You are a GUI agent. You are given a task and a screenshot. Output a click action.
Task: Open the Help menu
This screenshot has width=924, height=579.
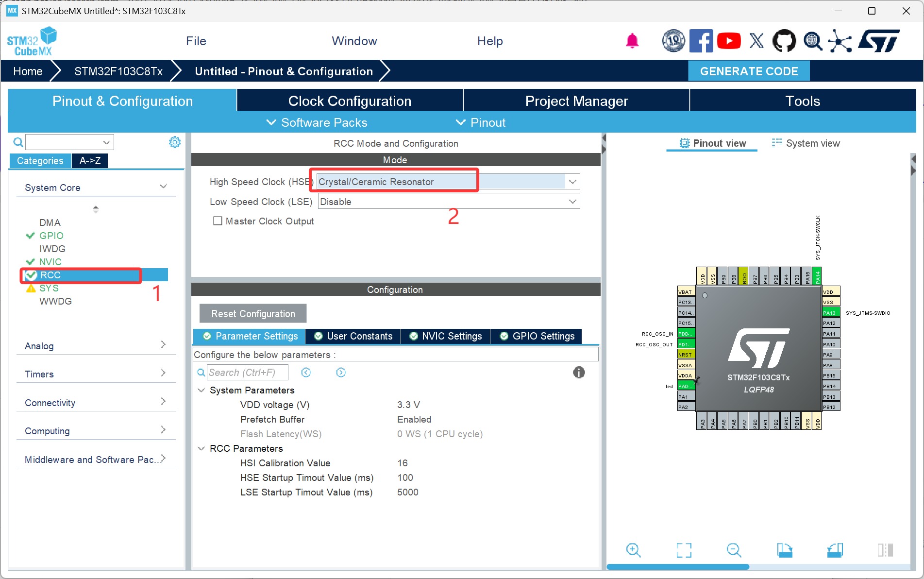tap(489, 41)
